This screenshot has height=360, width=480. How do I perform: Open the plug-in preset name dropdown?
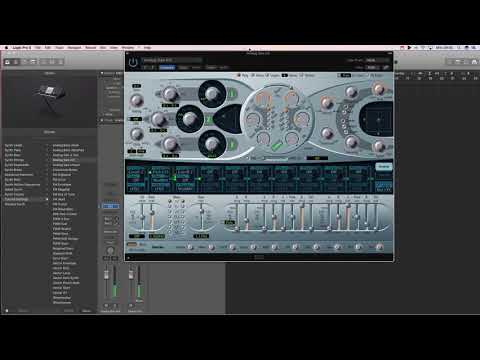pyautogui.click(x=172, y=60)
